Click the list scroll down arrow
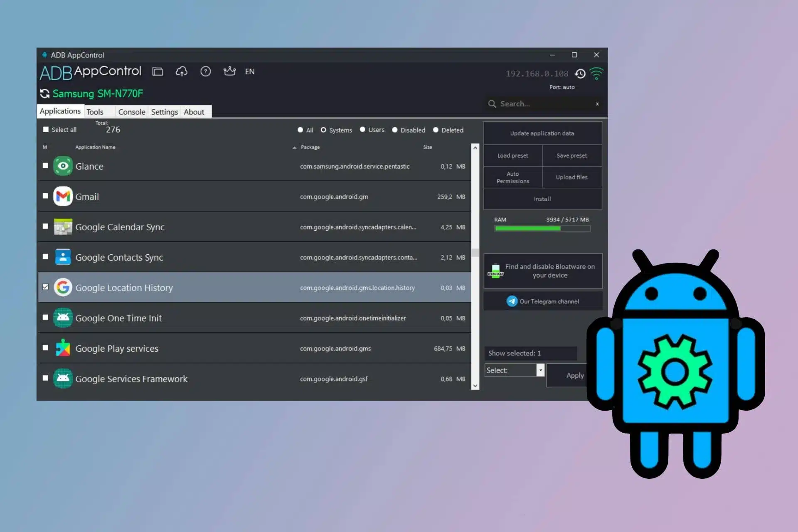Viewport: 798px width, 532px height. pyautogui.click(x=475, y=386)
